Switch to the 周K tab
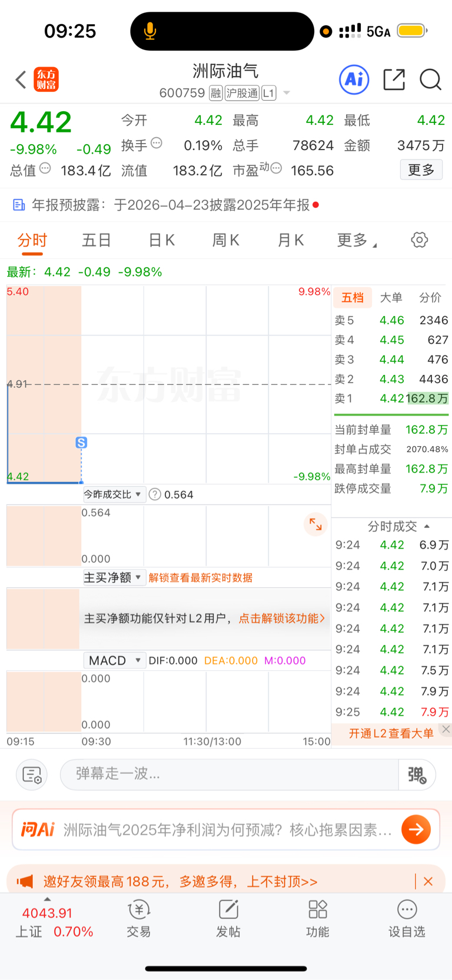This screenshot has width=452, height=980. click(x=226, y=240)
